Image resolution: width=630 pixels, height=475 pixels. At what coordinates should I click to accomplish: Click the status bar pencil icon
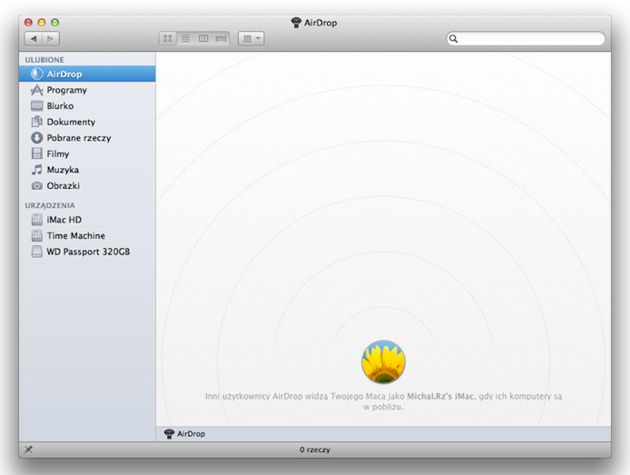[28, 450]
